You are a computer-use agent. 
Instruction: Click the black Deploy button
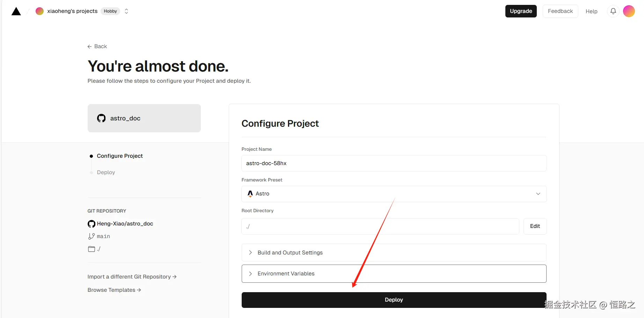point(394,300)
